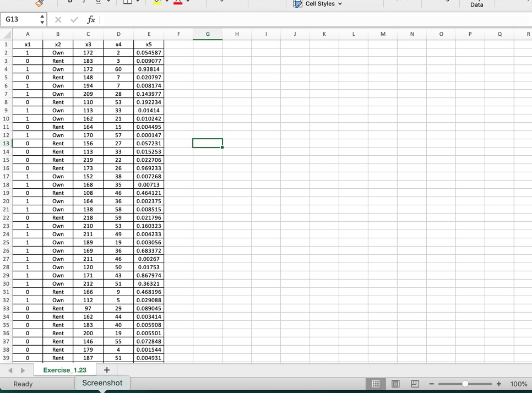This screenshot has height=393, width=532.
Task: Click cell containing 0.867974
Action: pyautogui.click(x=149, y=275)
